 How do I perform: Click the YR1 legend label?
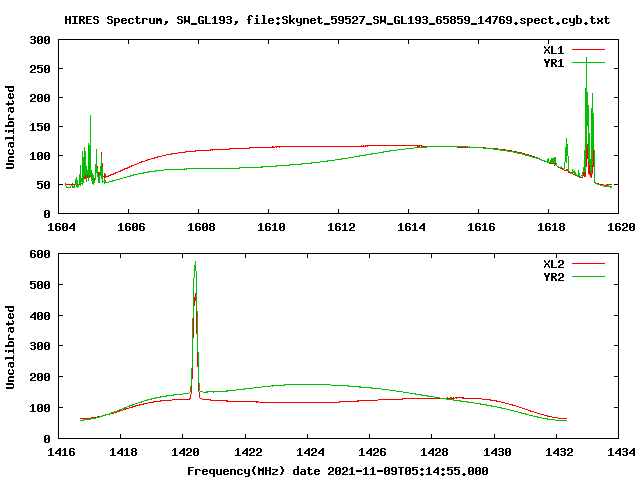[x=553, y=63]
